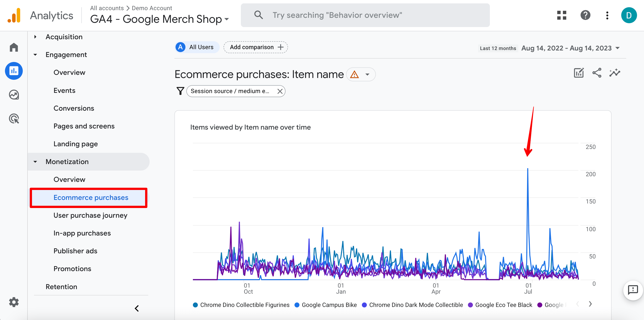Open the Home icon in left rail
This screenshot has height=320, width=644.
pyautogui.click(x=14, y=47)
